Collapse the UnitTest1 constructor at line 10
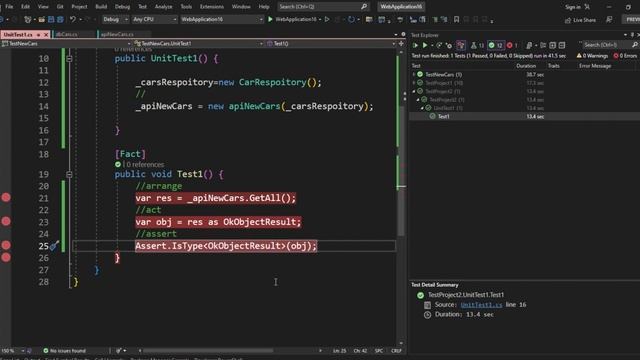This screenshot has height=360, width=640. click(x=69, y=59)
